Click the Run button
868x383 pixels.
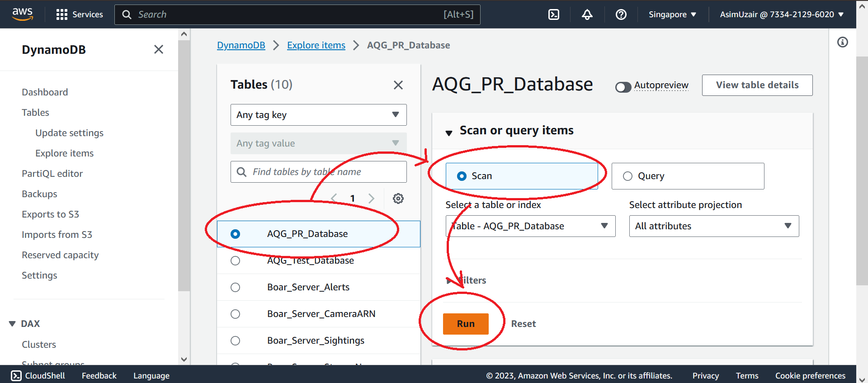coord(466,324)
